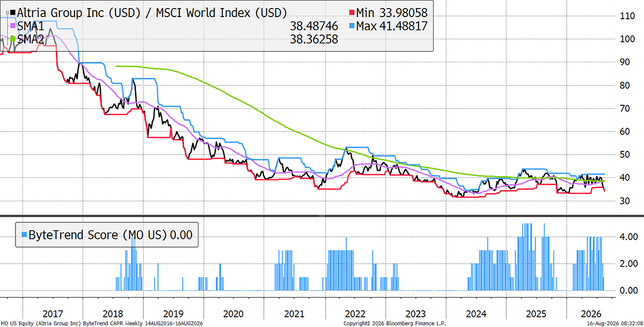Click the green SMA2 legend swatch
644x327 pixels.
coord(13,39)
